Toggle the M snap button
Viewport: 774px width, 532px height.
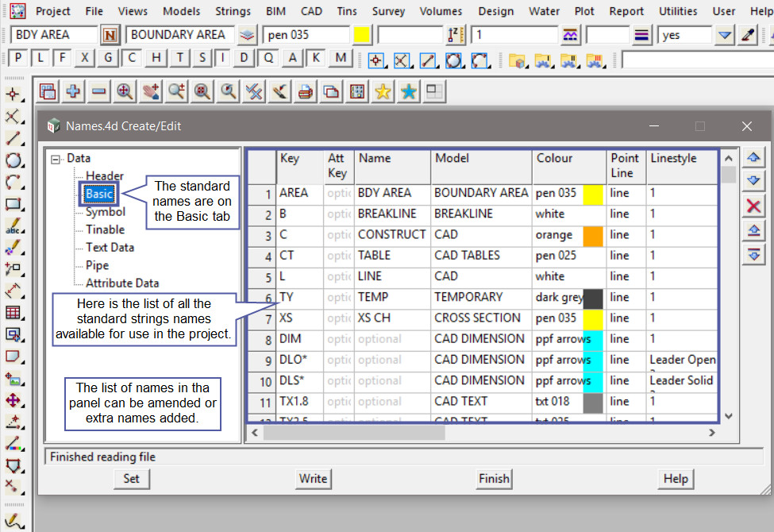[x=341, y=58]
